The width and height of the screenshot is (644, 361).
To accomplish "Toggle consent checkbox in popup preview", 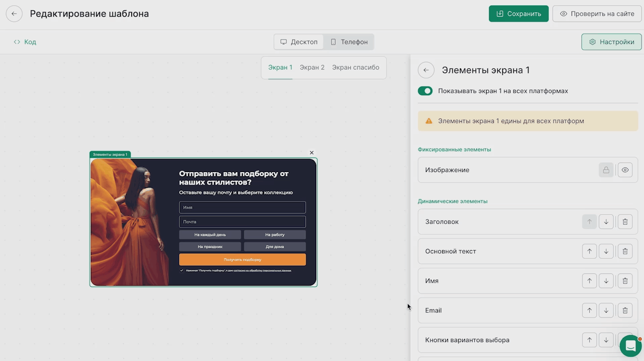I will 182,271.
